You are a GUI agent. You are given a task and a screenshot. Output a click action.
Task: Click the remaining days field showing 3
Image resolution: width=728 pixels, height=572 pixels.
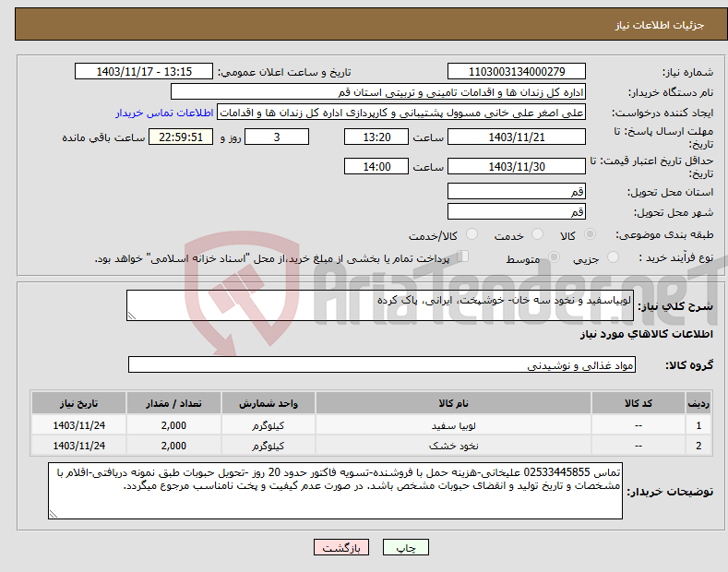(x=277, y=137)
